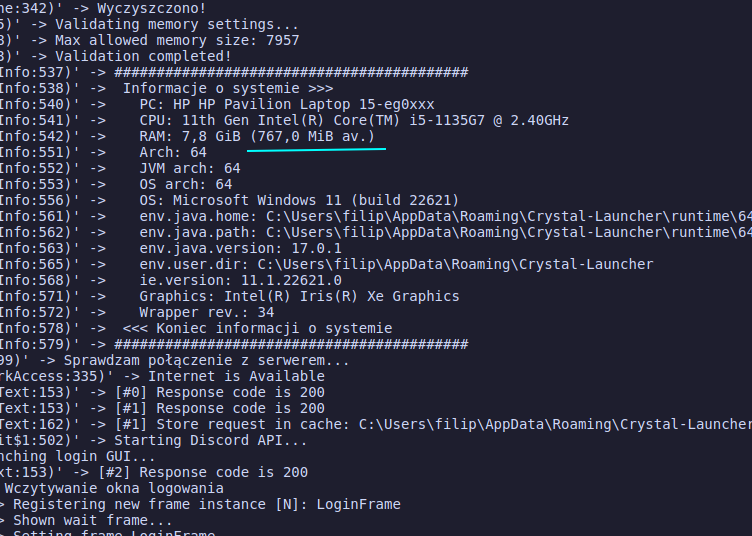This screenshot has height=536, width=752.
Task: Click the JVM arch: 64 line
Action: click(x=190, y=168)
